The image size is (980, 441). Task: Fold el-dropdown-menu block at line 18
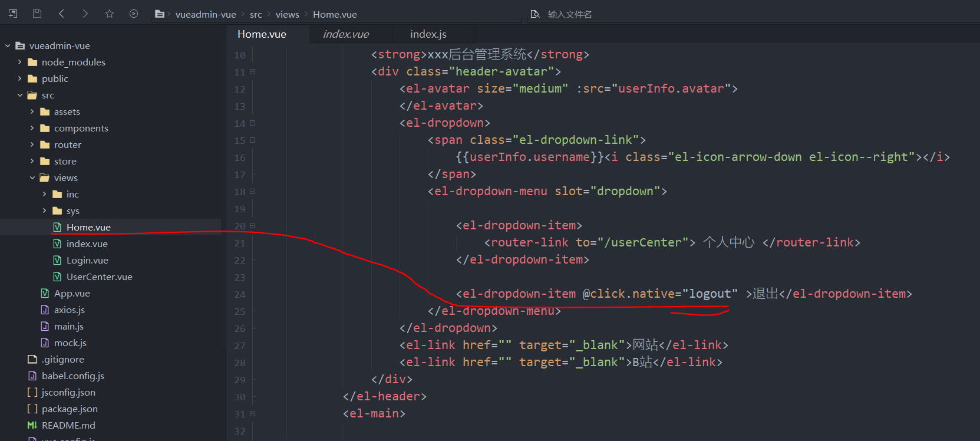(x=252, y=192)
